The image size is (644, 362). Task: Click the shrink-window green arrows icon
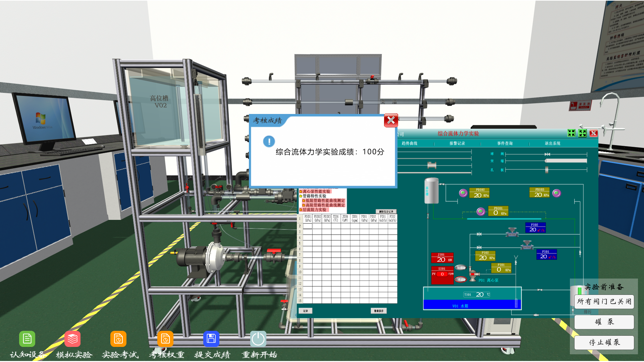(571, 133)
